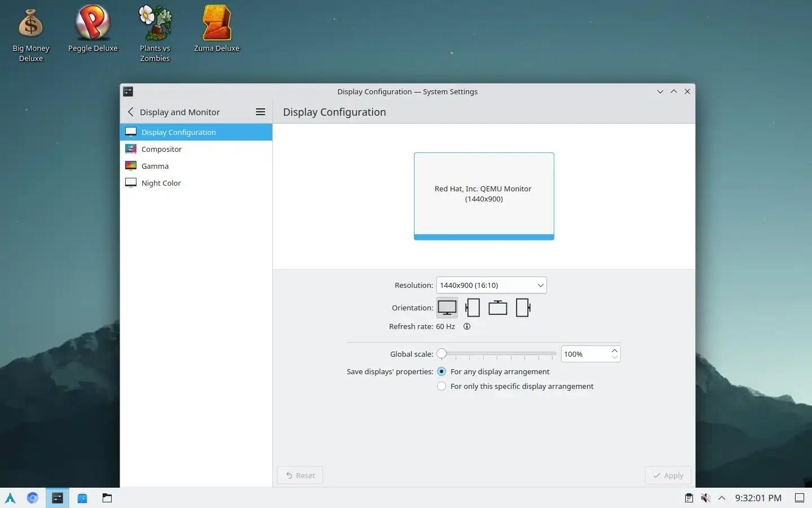Click the Apply button
This screenshot has width=812, height=508.
668,475
